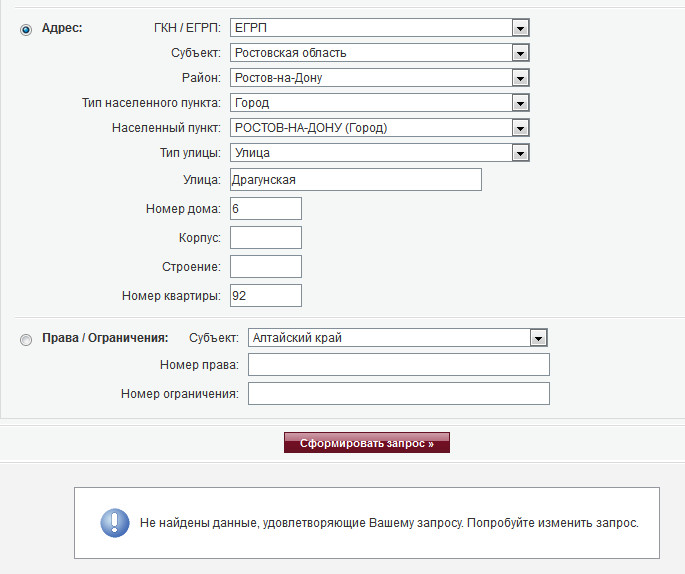
Task: Focus the Номер дома input field
Action: pos(266,209)
